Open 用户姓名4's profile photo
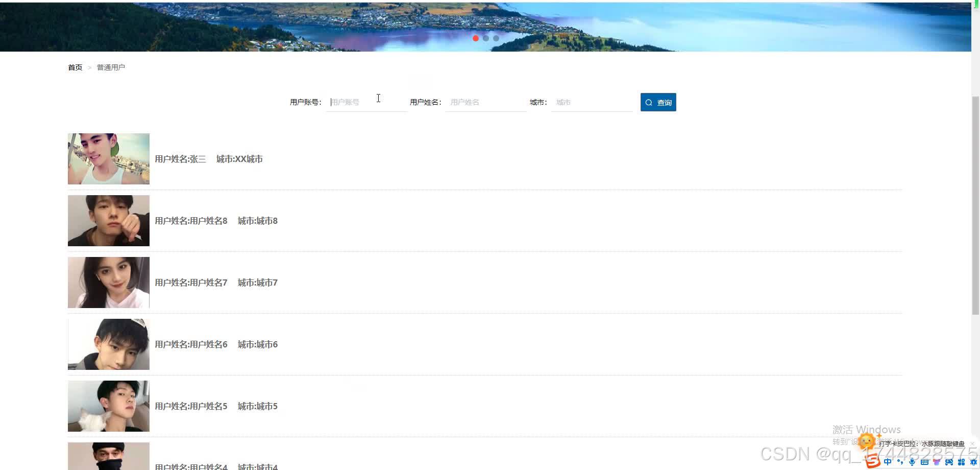The height and width of the screenshot is (470, 980). pos(109,456)
